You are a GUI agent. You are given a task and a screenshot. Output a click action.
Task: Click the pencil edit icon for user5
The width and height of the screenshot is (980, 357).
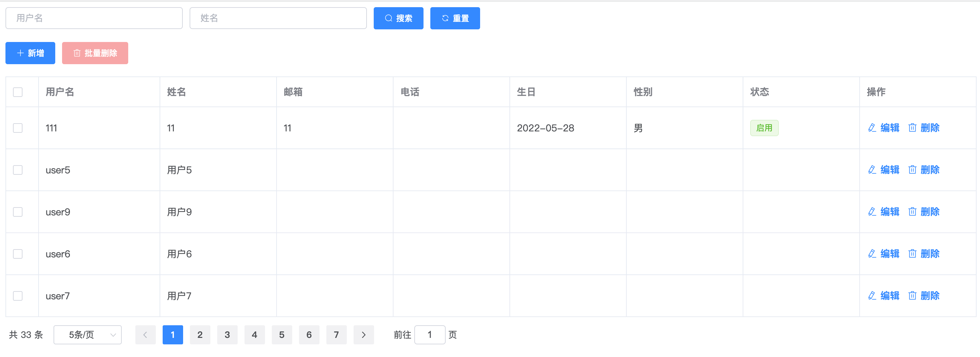pos(872,170)
